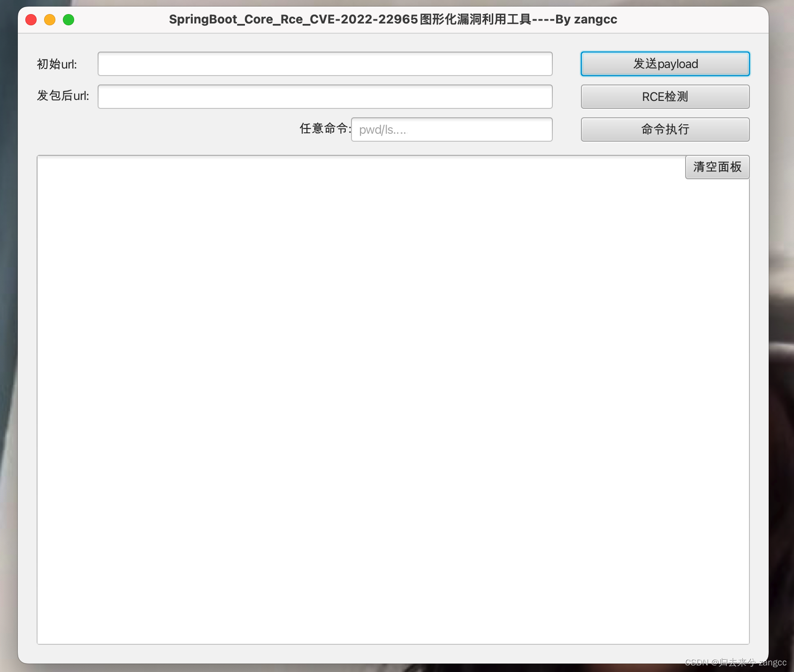Focus the 发包后url input field
The image size is (794, 672).
[x=325, y=97]
